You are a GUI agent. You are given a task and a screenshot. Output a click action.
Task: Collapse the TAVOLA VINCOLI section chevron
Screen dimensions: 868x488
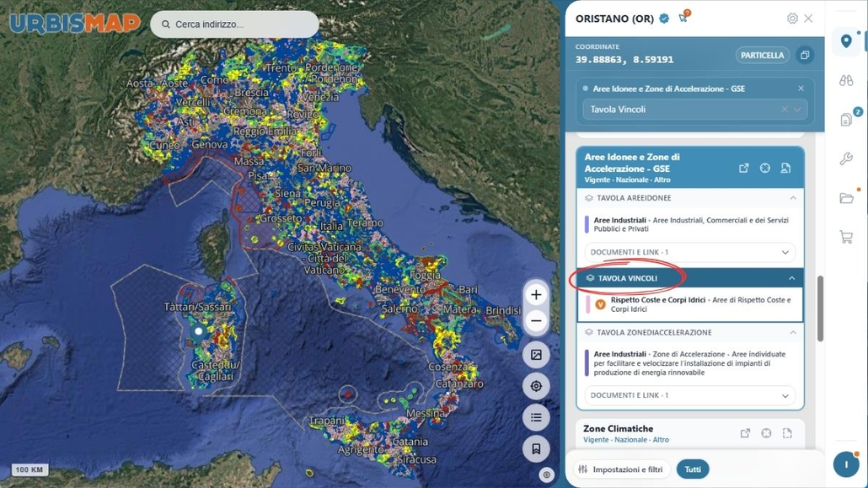(791, 278)
